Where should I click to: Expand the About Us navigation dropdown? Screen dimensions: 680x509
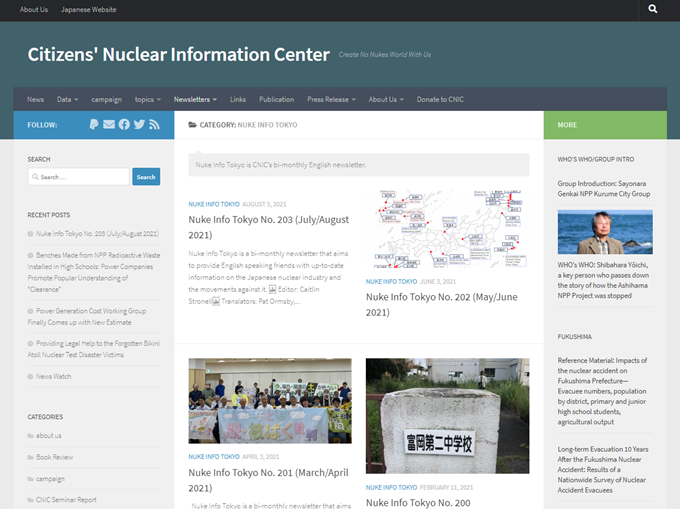[x=385, y=100]
